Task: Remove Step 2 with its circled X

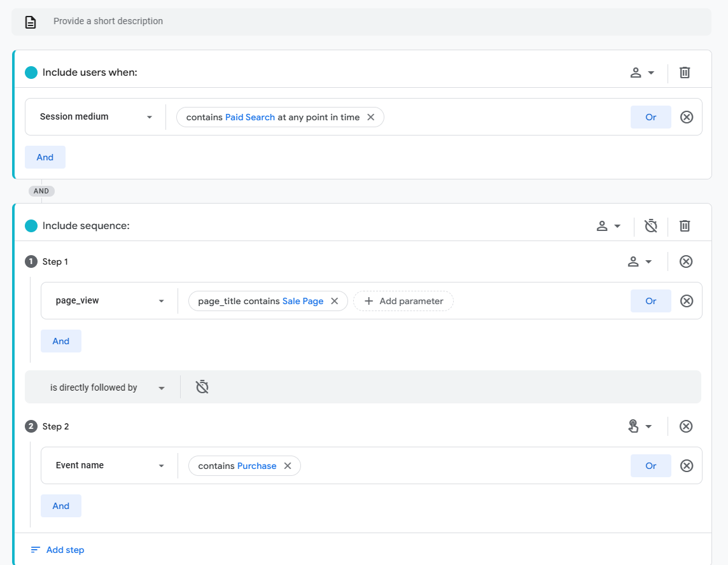Action: click(686, 426)
